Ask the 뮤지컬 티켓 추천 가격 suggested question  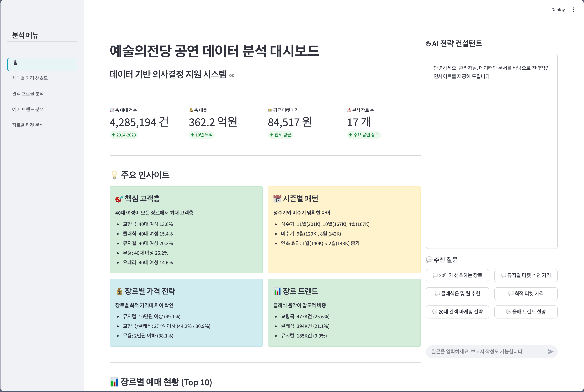(526, 276)
